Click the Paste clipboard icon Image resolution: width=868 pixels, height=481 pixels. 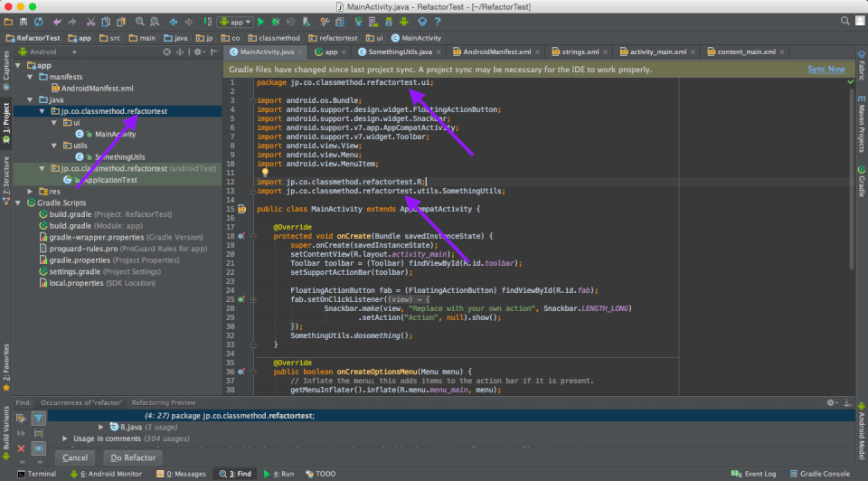coord(120,22)
